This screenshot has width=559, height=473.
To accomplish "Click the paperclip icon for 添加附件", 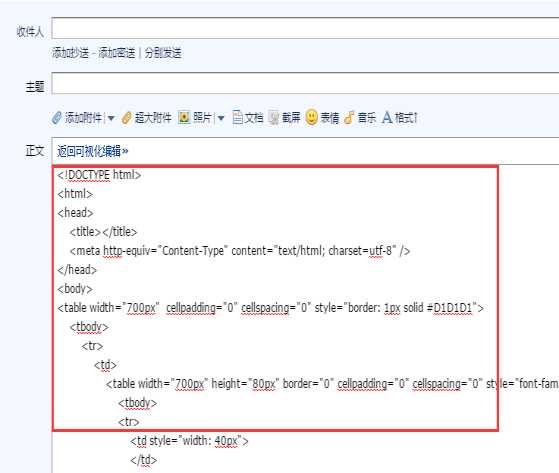I will [x=57, y=118].
